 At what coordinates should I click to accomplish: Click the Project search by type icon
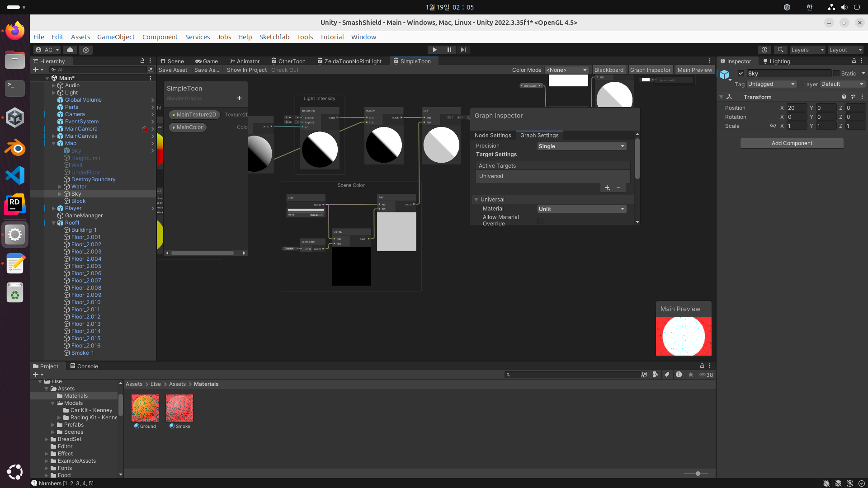click(655, 375)
